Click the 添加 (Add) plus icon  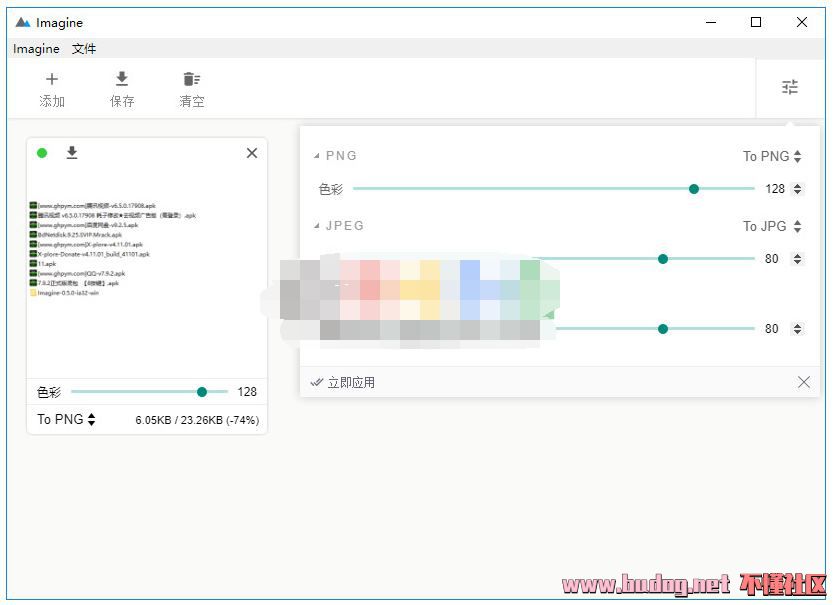click(52, 80)
